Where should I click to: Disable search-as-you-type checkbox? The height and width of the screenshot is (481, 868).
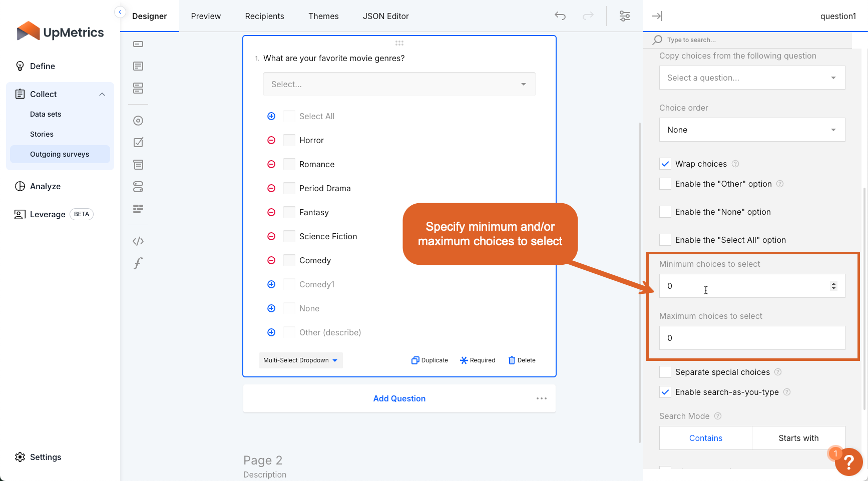665,392
